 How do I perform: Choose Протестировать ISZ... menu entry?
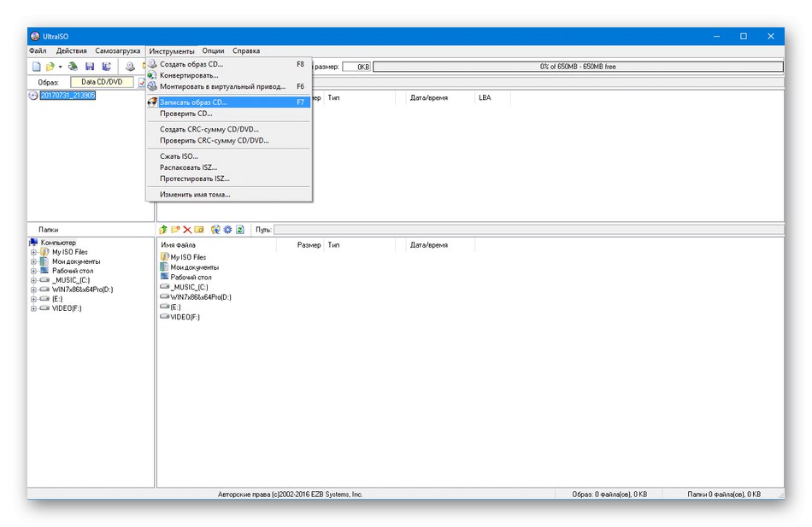(x=228, y=179)
